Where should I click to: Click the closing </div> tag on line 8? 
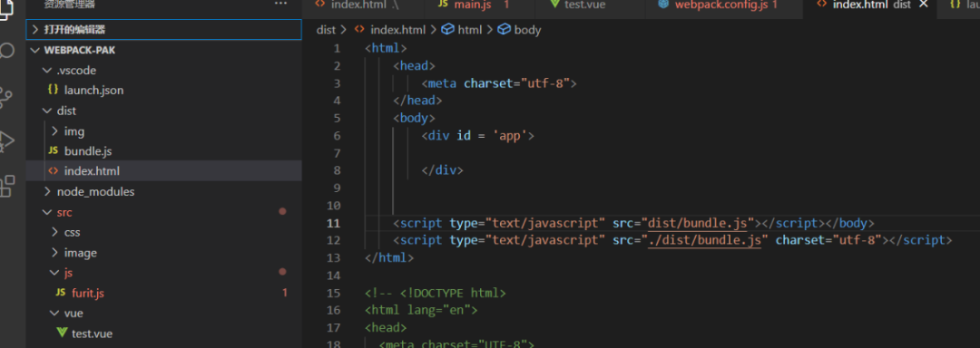[x=442, y=171]
